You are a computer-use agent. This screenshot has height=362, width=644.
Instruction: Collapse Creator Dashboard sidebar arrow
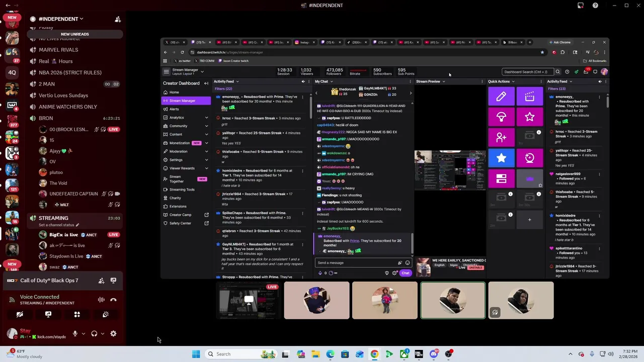point(206,83)
